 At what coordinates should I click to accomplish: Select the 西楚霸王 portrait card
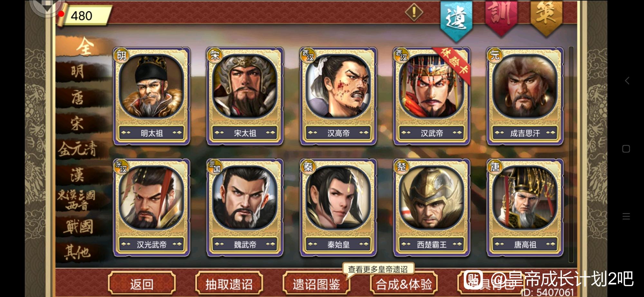[x=431, y=208]
